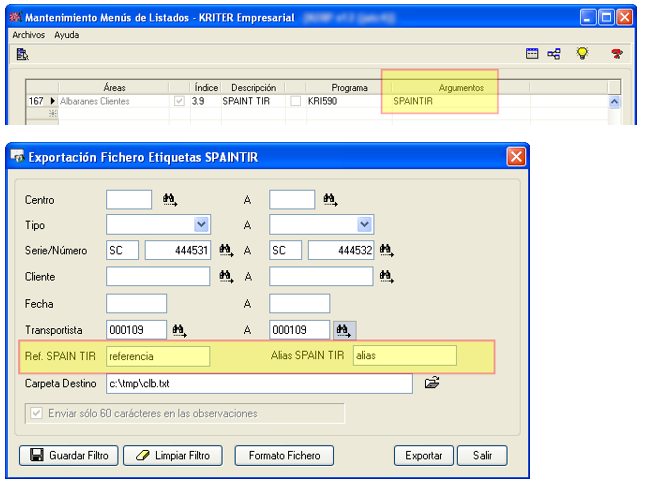The width and height of the screenshot is (645, 483).
Task: Open the Archivos menu
Action: coord(28,34)
